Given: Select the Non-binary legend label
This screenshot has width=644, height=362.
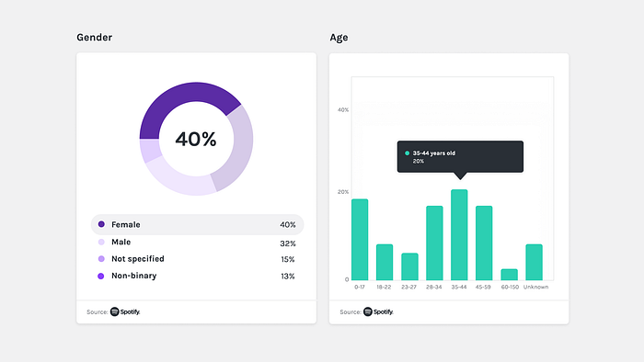Looking at the screenshot, I should 134,276.
